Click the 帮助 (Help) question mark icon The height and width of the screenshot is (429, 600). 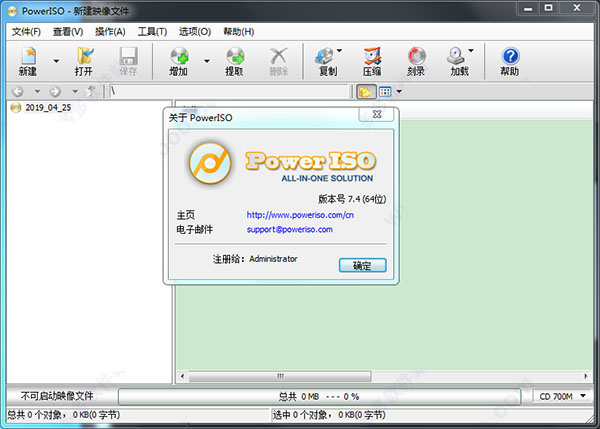click(510, 61)
